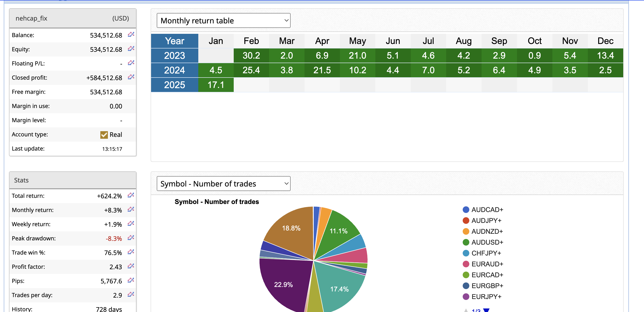Open the Monthly return table dropdown
Viewport: 644px width, 312px height.
pos(223,21)
